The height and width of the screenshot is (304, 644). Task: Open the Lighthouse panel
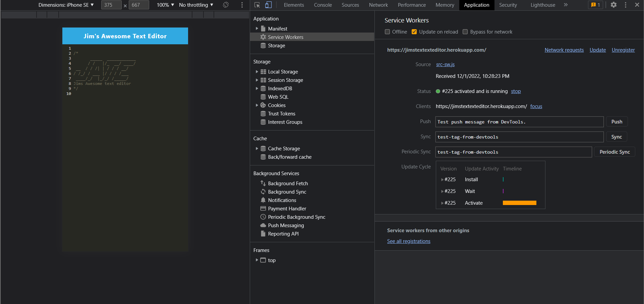click(x=542, y=5)
